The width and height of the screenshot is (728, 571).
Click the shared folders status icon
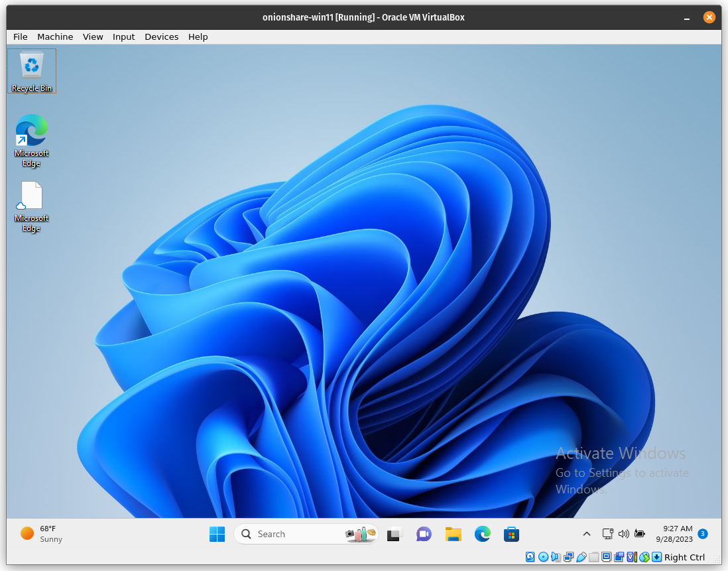pos(593,557)
